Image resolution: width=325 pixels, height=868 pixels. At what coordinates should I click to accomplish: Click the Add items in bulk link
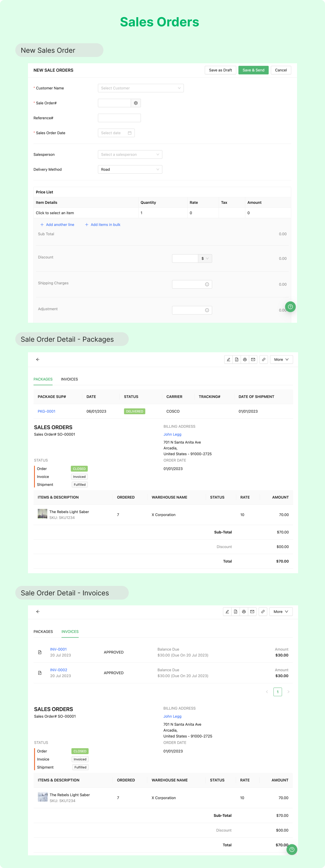click(x=103, y=225)
